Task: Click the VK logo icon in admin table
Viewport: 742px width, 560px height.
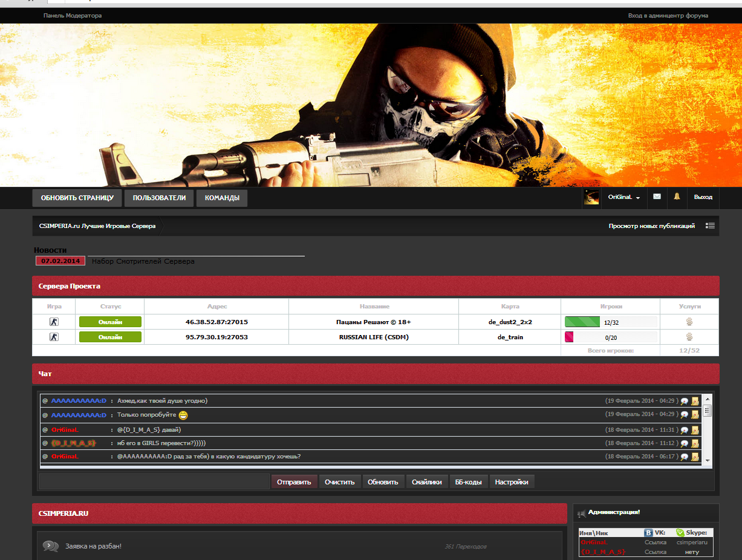Action: (x=648, y=533)
